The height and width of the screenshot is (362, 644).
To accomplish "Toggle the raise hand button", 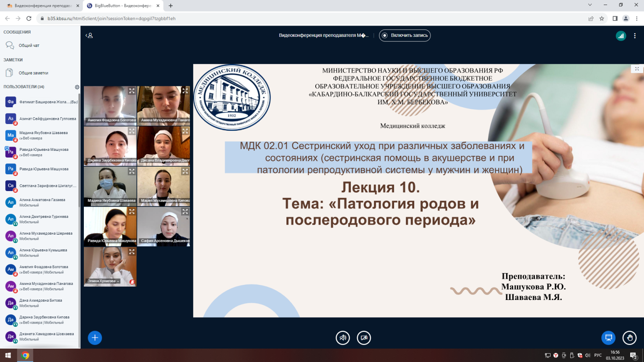I will tap(630, 338).
